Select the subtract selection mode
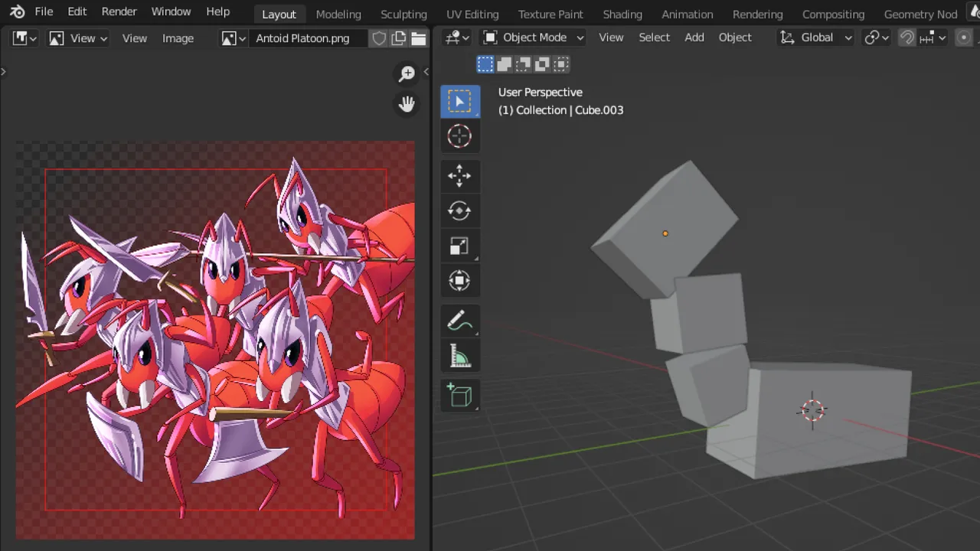The width and height of the screenshot is (980, 551). (523, 64)
